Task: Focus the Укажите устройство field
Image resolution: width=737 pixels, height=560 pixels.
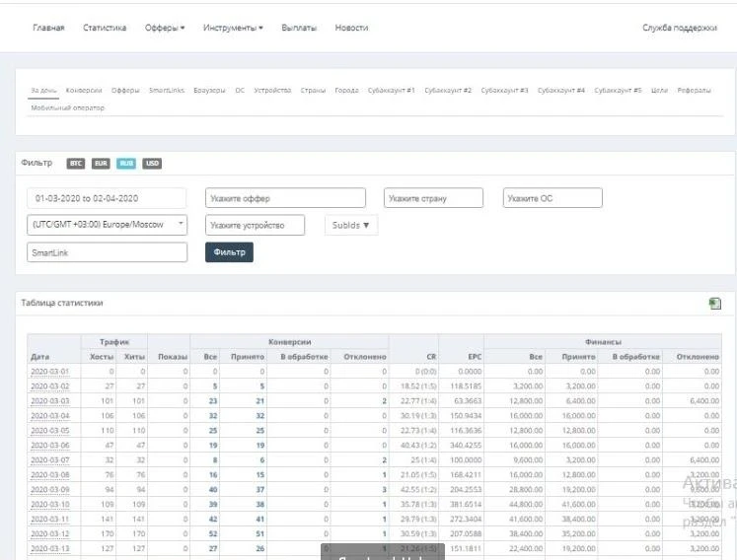Action: (x=255, y=226)
